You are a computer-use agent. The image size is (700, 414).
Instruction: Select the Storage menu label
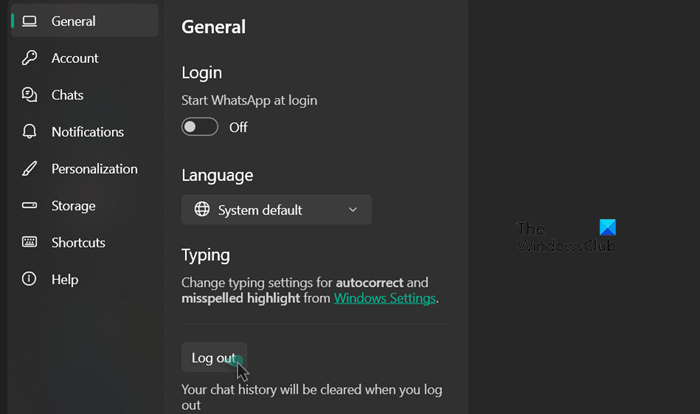click(74, 206)
